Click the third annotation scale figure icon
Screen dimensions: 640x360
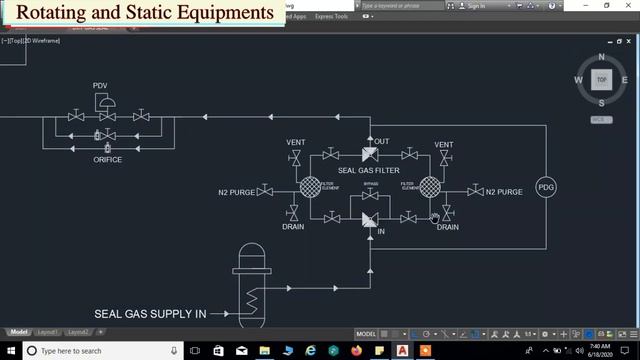517,334
